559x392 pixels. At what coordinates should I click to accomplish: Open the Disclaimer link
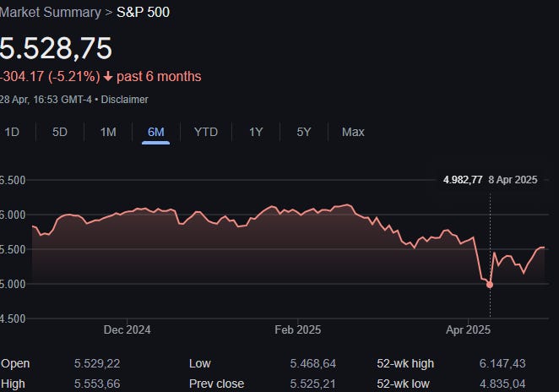tap(124, 99)
